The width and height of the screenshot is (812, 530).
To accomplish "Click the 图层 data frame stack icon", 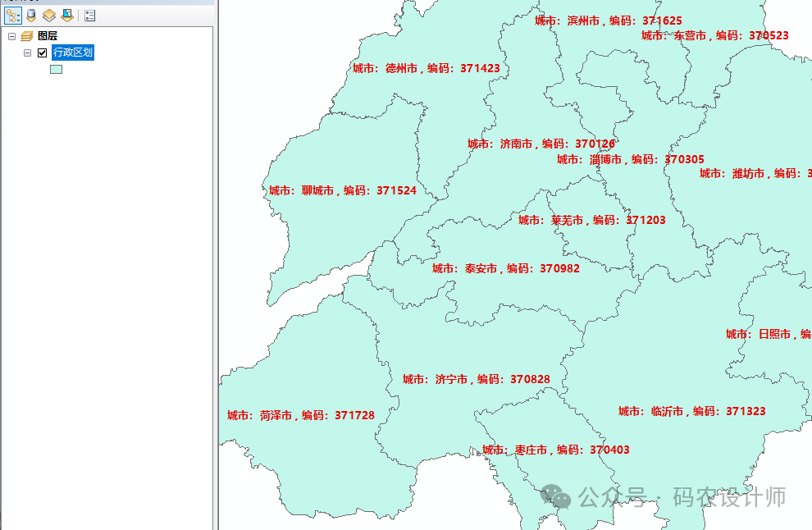I will tap(27, 37).
